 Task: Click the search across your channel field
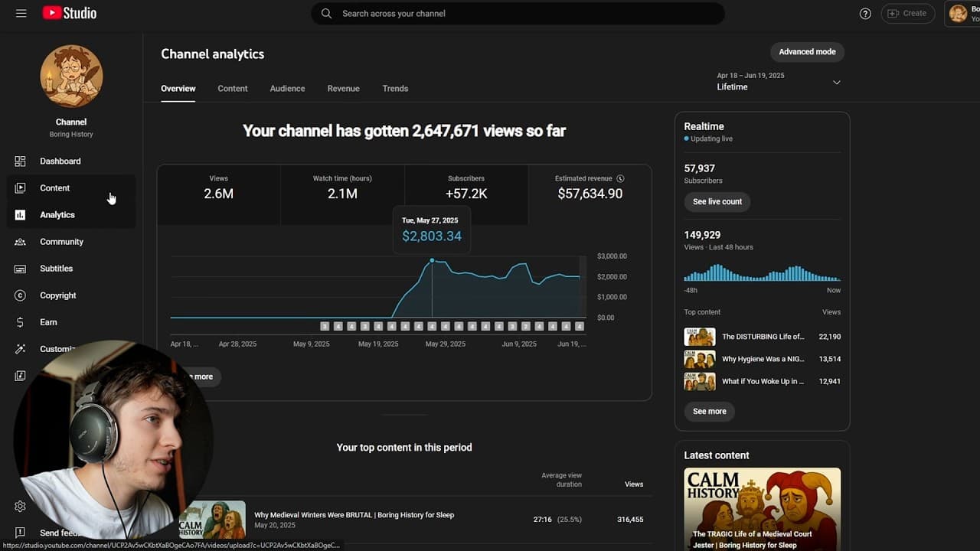pos(518,13)
